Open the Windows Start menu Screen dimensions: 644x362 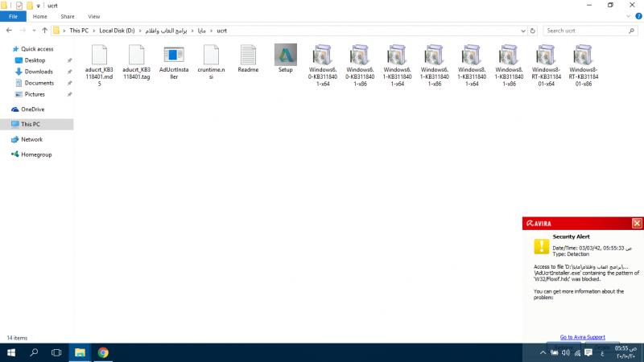click(x=11, y=352)
